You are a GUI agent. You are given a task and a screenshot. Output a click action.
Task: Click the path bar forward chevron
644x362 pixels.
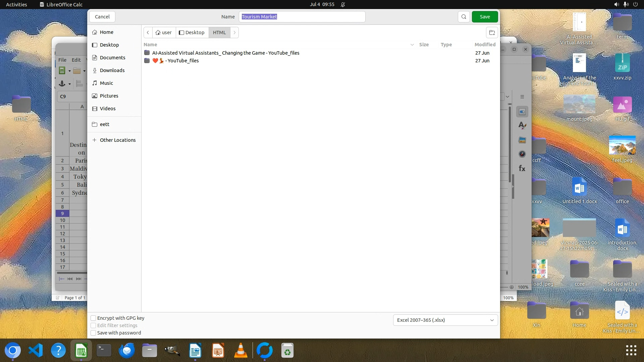[x=234, y=33]
